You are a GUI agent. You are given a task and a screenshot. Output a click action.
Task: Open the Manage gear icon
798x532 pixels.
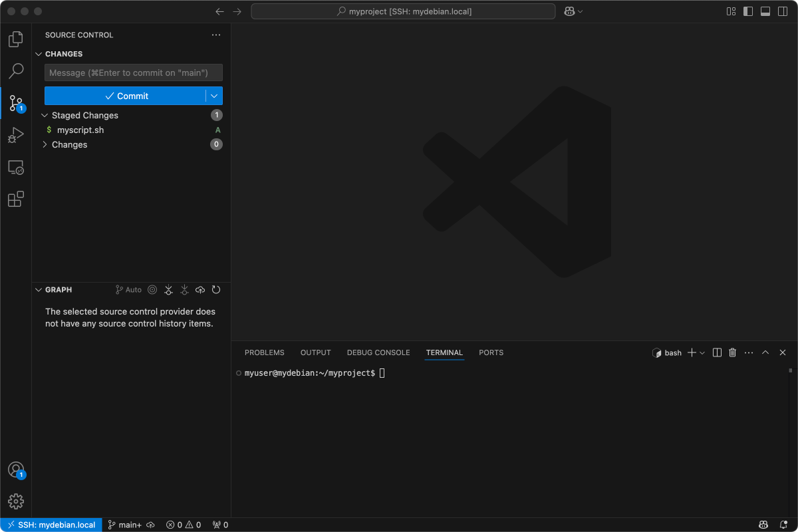[16, 501]
